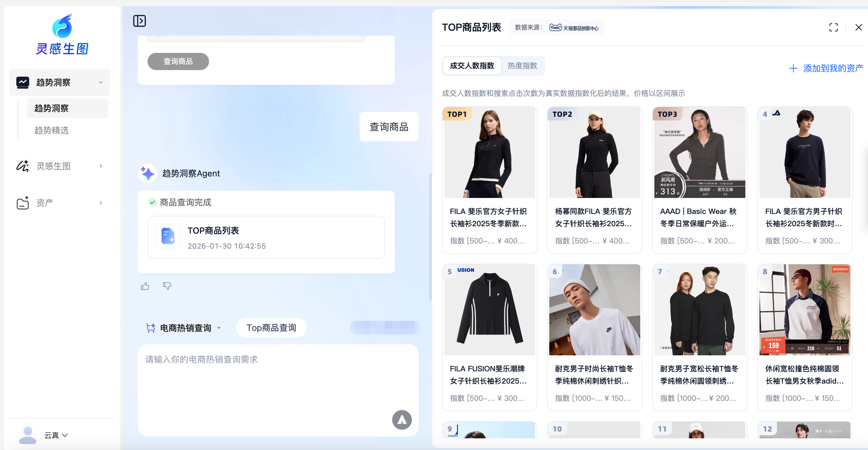
Task: Select the 成交人数指数 tab
Action: 472,66
